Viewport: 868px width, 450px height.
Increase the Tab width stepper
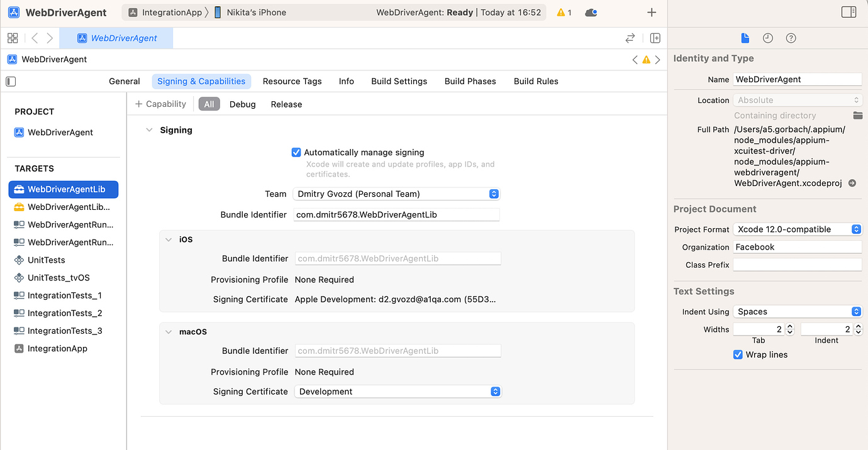click(789, 325)
